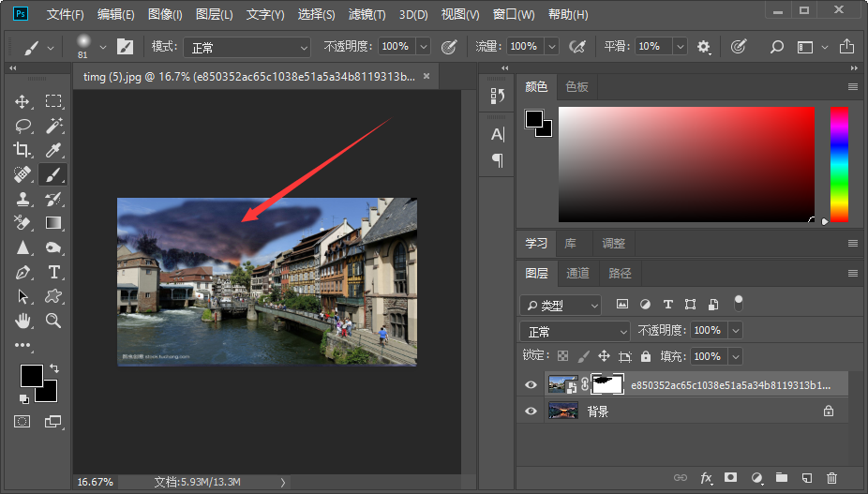868x494 pixels.
Task: Open the 模式 blend mode dropdown
Action: point(247,47)
